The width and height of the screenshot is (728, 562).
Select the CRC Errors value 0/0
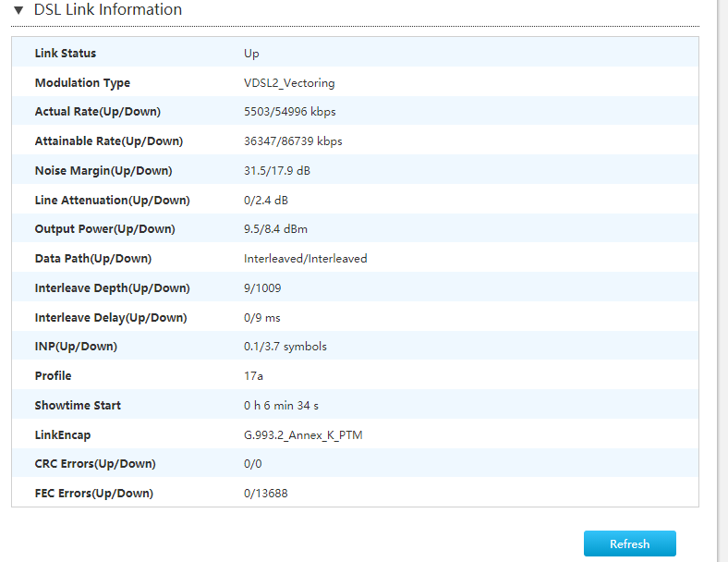(253, 463)
